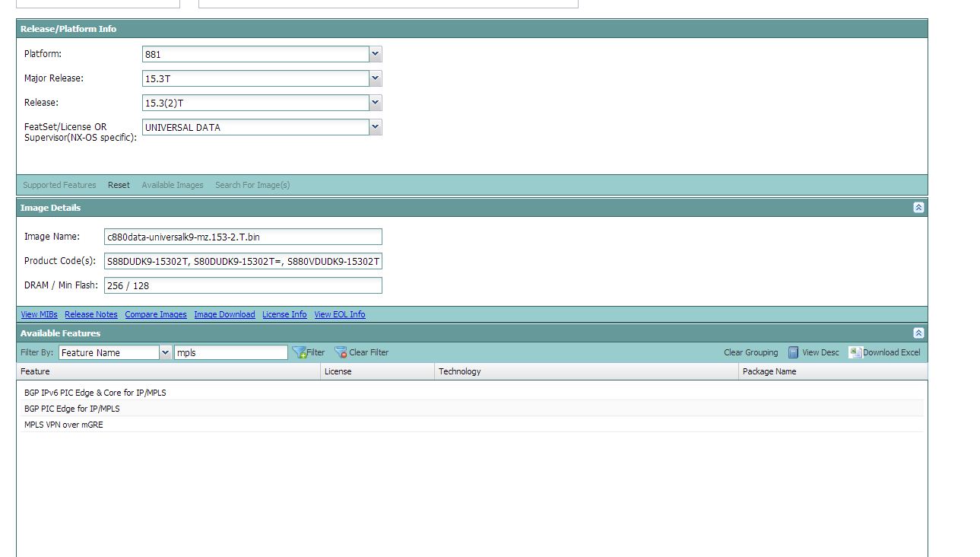This screenshot has height=557, width=980.
Task: Select row MPLS VPN over mGRE
Action: tap(474, 425)
